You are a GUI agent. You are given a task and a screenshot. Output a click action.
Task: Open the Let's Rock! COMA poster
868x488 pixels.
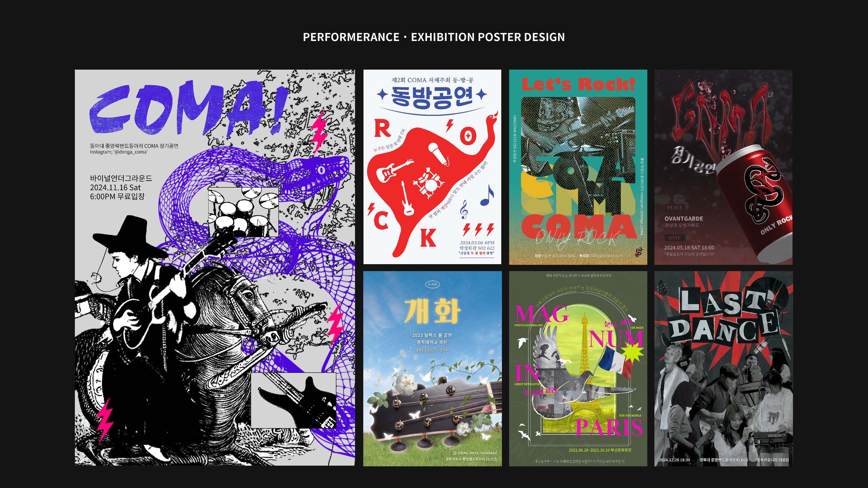click(578, 167)
